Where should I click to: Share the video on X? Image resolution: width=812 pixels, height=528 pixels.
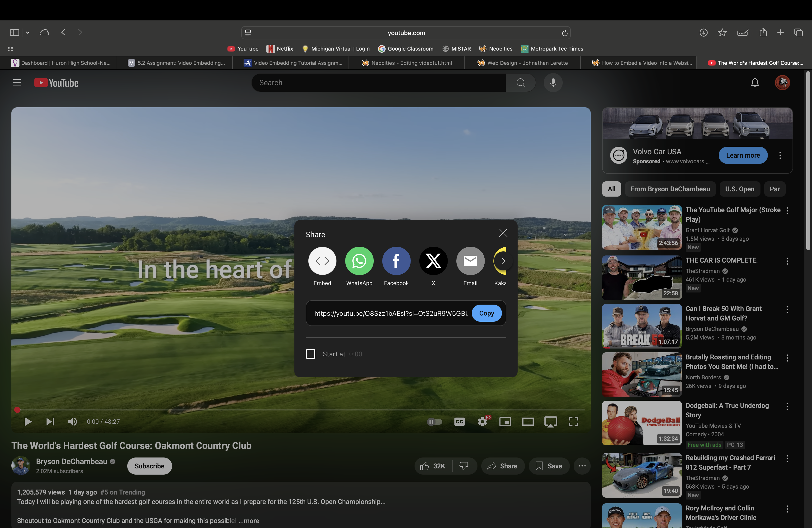[433, 261]
